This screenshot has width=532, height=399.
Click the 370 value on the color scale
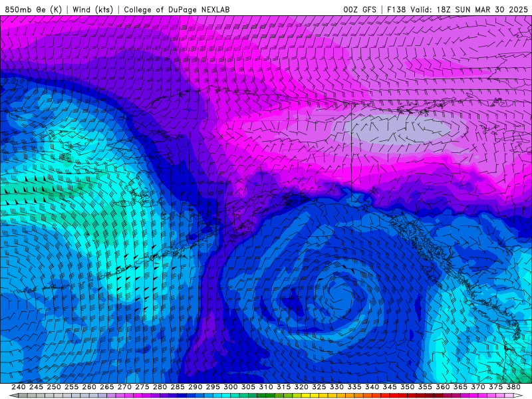click(478, 387)
